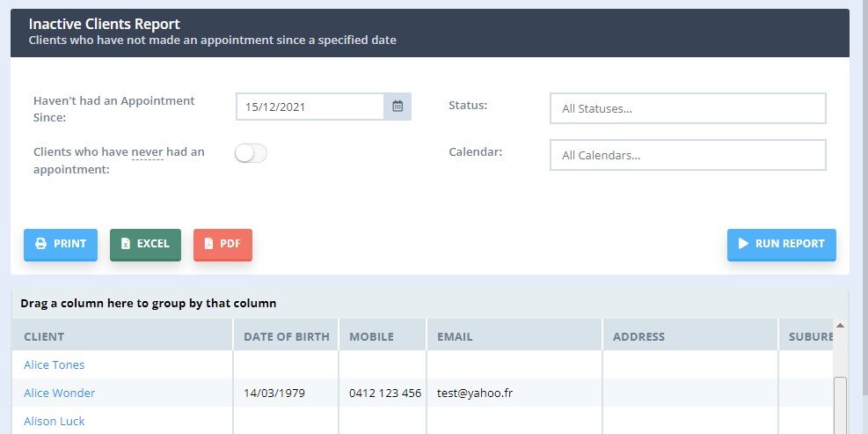This screenshot has width=868, height=434.
Task: Sort by Date of Birth column header
Action: (x=286, y=336)
